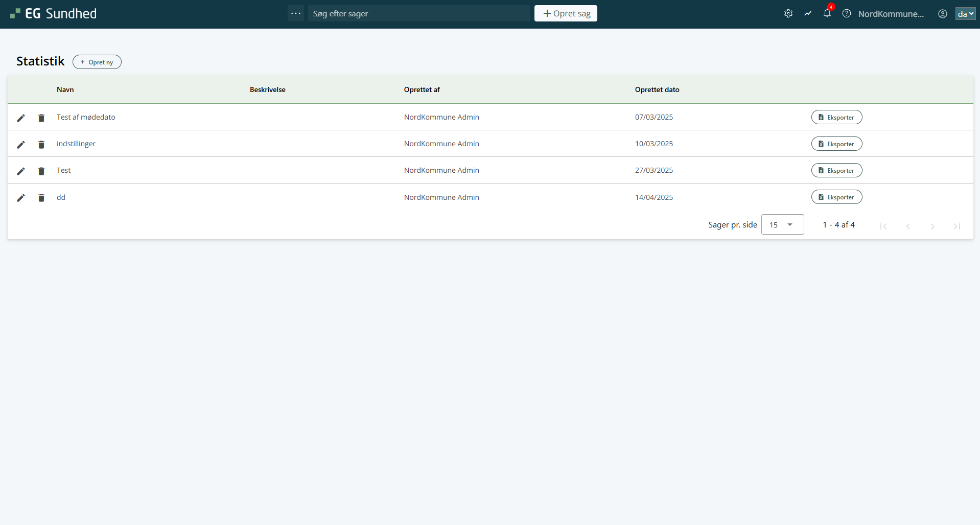Delete the 'indstillinger' statistic row
Screen dimensions: 980x525
pos(41,145)
